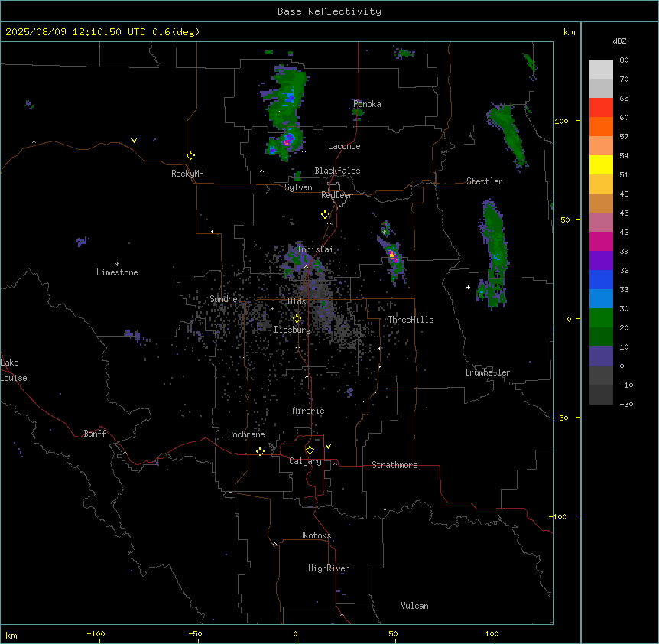Viewport: 659px width, 644px height.
Task: Click the Olds city label
Action: point(297,301)
